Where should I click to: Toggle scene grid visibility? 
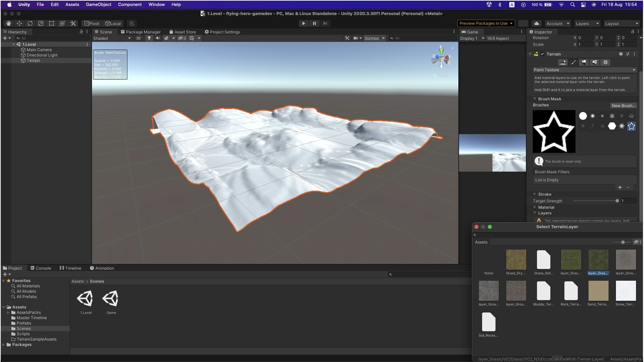coord(192,38)
